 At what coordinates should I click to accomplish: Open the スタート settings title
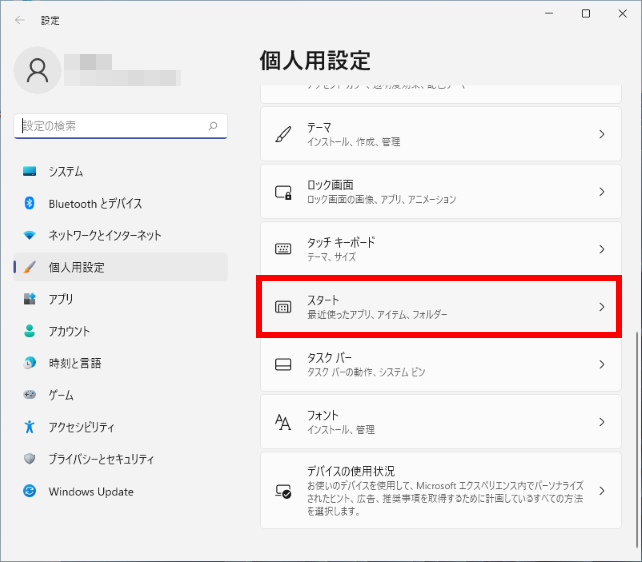coord(323,300)
